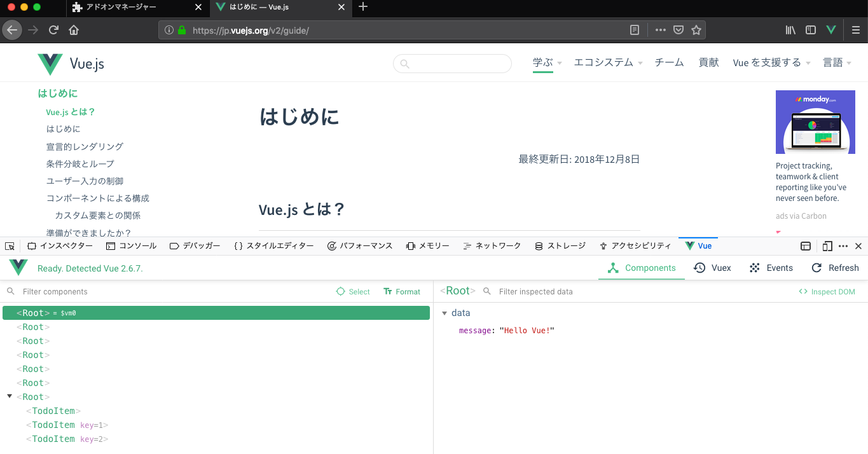Open the devtools ... (more options) menu
Image resolution: width=868 pixels, height=454 pixels.
coord(843,245)
